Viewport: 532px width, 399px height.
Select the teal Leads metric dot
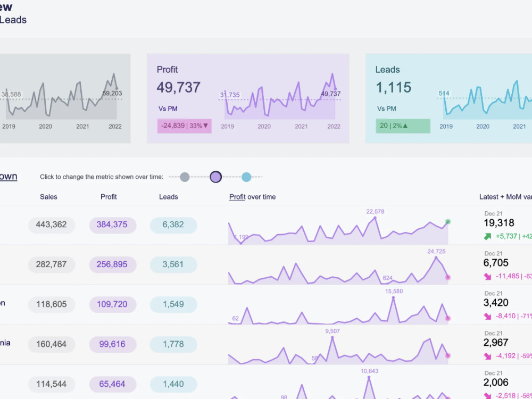tap(246, 176)
